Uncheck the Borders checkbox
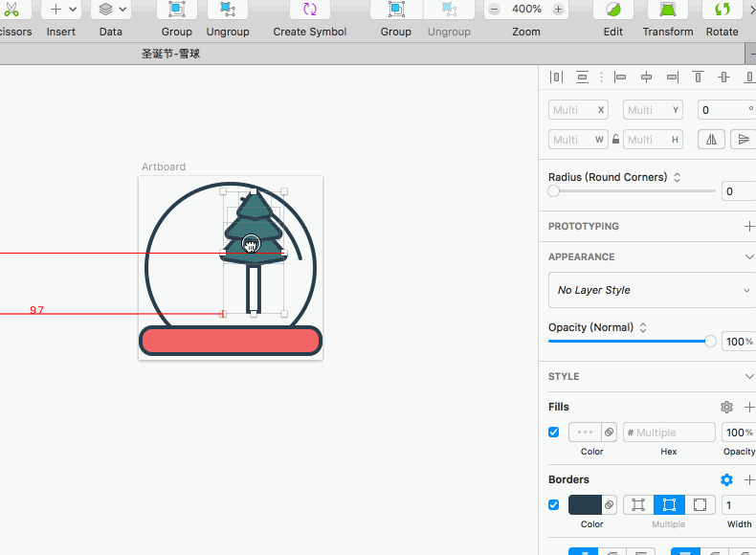Image resolution: width=756 pixels, height=555 pixels. (x=553, y=504)
